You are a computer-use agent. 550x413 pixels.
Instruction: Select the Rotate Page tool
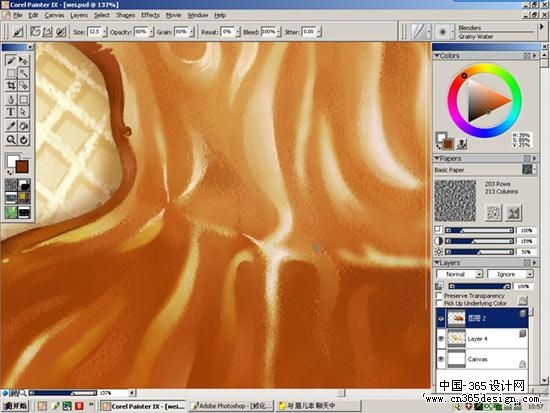coord(24,139)
